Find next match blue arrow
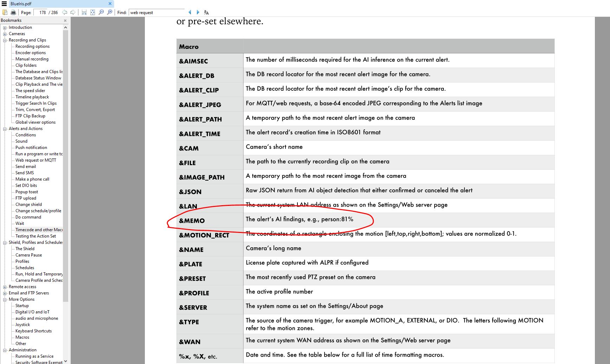This screenshot has width=610, height=364. (198, 12)
